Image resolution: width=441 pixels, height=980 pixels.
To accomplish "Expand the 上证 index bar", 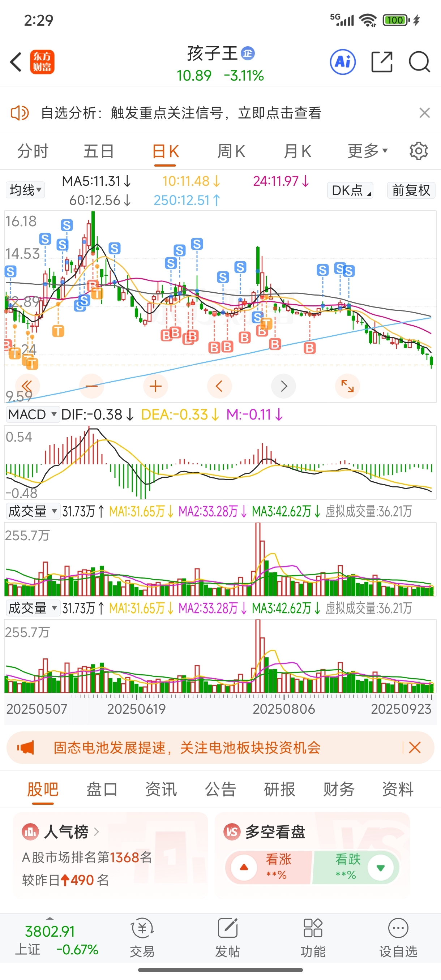I will [50, 918].
